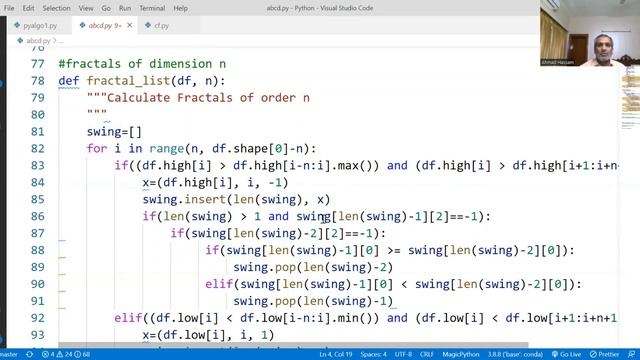The image size is (640, 360).
Task: Click the Prettier status item
Action: pyautogui.click(x=604, y=354)
